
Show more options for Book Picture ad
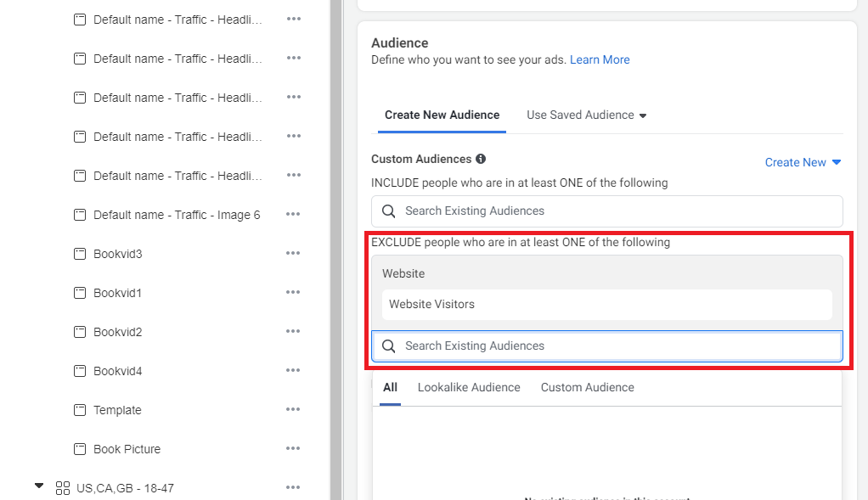tap(293, 448)
